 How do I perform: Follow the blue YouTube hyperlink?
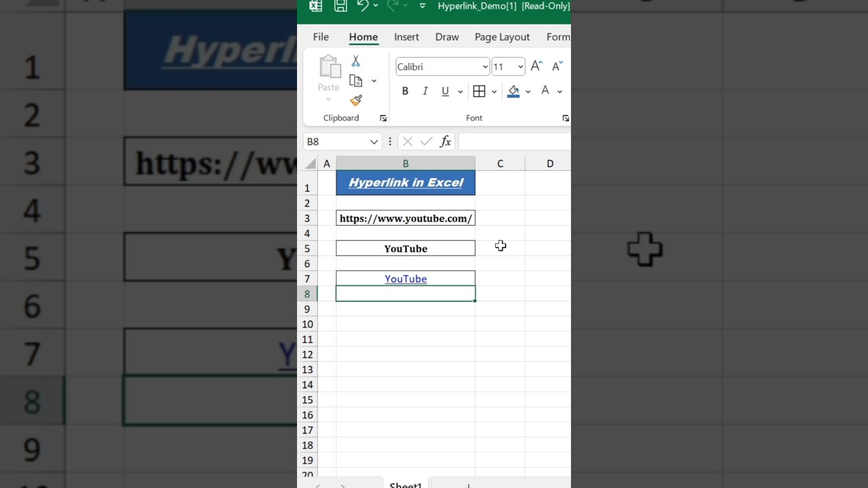(406, 279)
